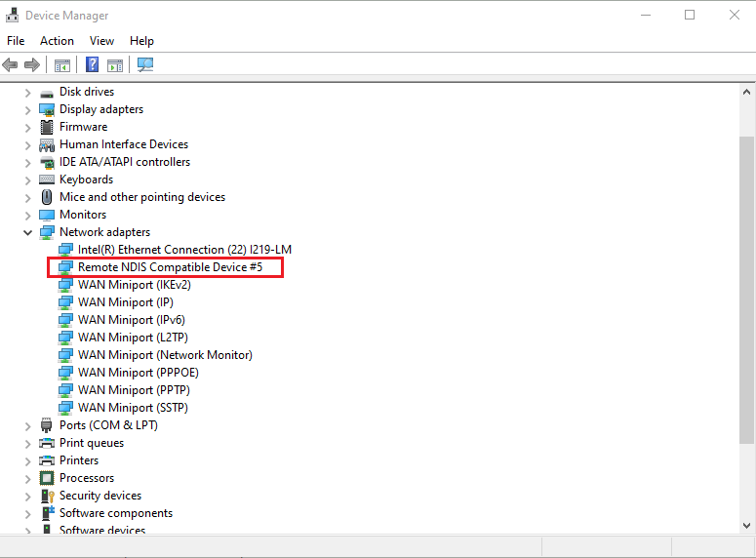756x558 pixels.
Task: Select WAN Miniport (PPTP)
Action: click(x=134, y=390)
